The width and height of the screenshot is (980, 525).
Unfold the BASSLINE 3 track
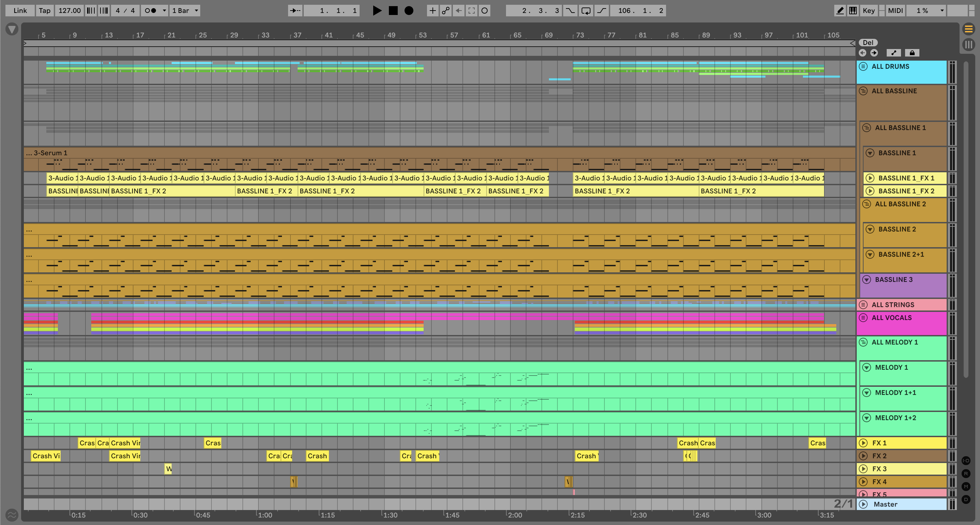click(867, 280)
